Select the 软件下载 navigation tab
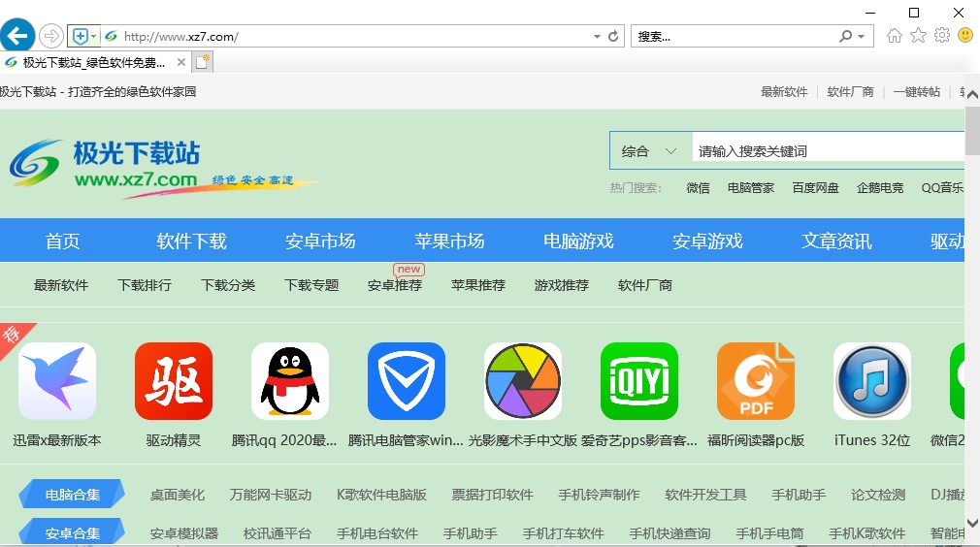980x547 pixels. click(x=191, y=241)
